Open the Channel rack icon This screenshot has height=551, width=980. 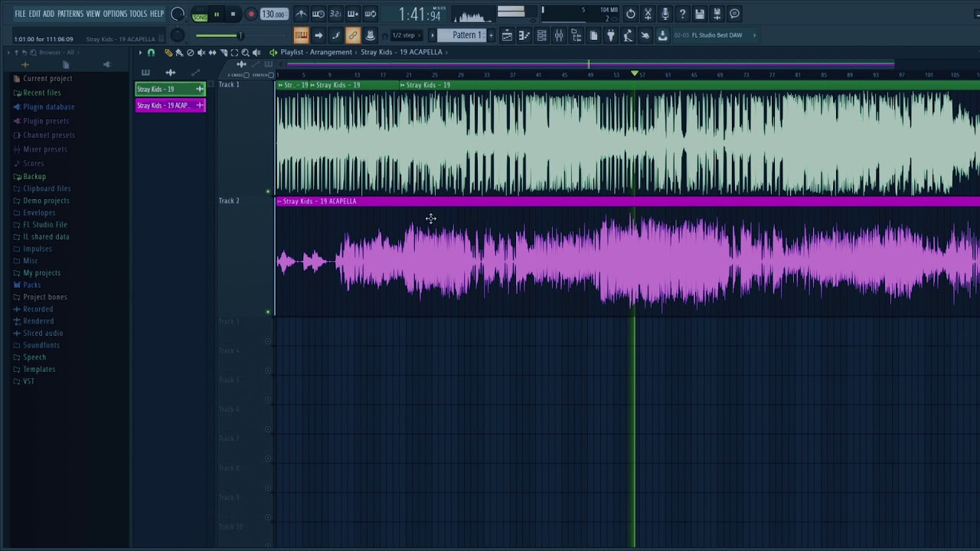542,35
